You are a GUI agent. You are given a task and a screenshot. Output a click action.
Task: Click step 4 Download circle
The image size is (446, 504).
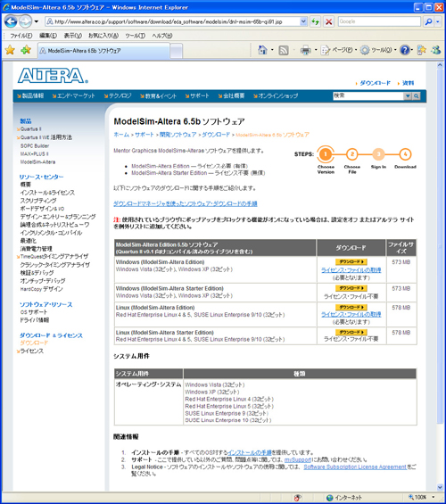pyautogui.click(x=405, y=154)
